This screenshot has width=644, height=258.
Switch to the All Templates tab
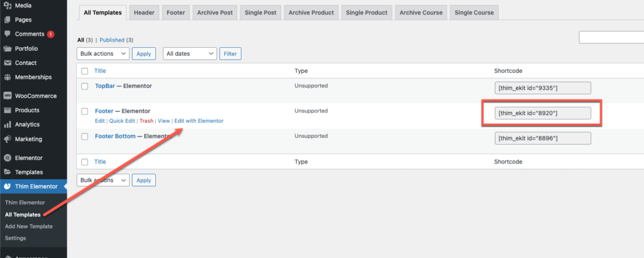(x=103, y=13)
